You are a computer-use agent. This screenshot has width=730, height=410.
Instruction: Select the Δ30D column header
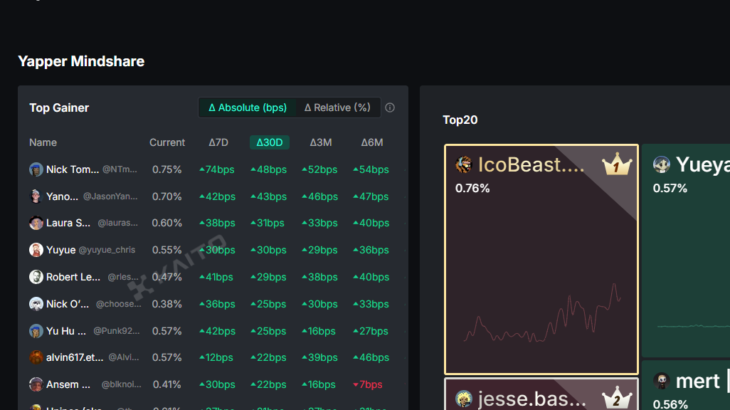pos(270,142)
